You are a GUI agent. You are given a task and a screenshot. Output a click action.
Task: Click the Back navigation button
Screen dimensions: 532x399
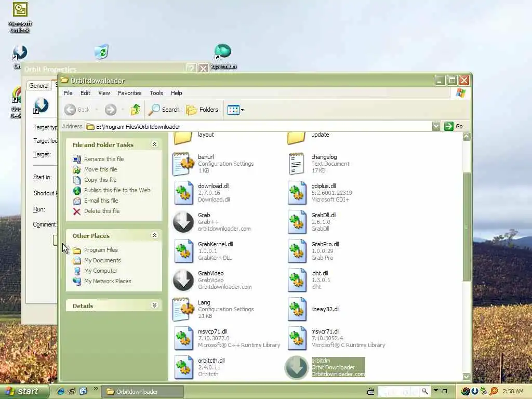pyautogui.click(x=77, y=110)
